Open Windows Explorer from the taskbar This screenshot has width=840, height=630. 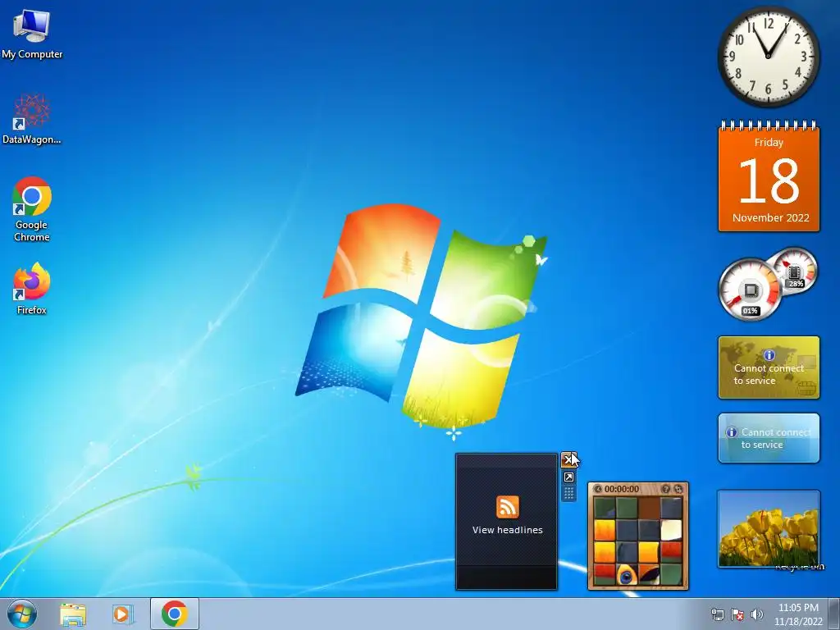coord(73,614)
